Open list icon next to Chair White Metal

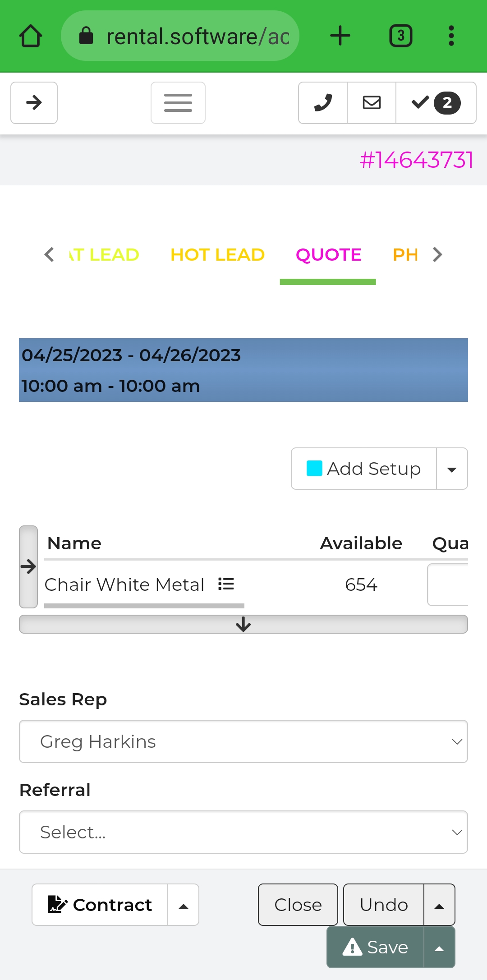(226, 584)
